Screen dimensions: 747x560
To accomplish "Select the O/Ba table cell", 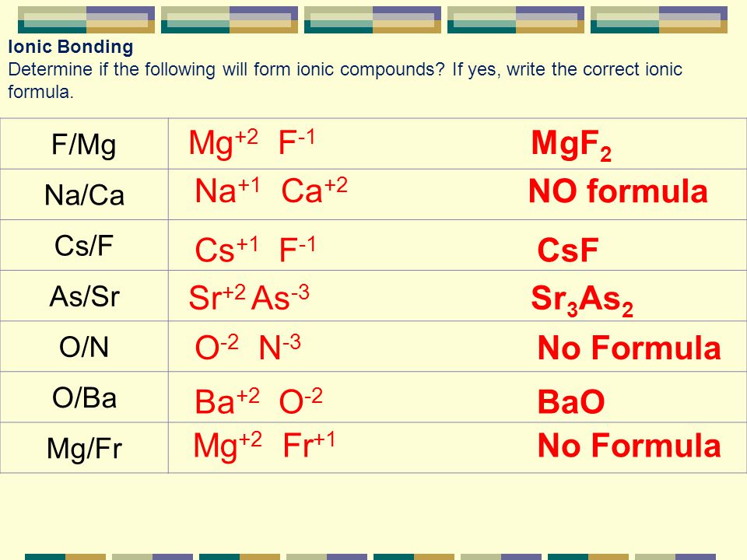I will (84, 397).
